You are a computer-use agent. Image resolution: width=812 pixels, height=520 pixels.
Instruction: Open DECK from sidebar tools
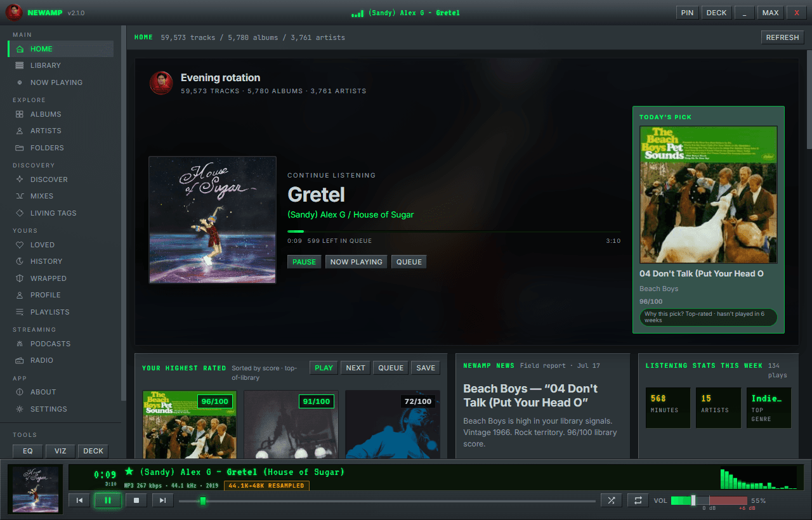tap(93, 451)
